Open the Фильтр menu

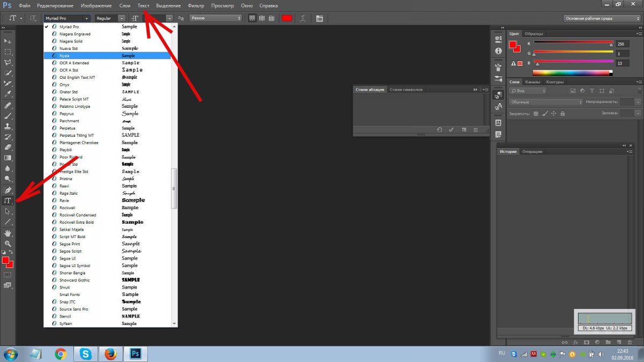(x=196, y=5)
